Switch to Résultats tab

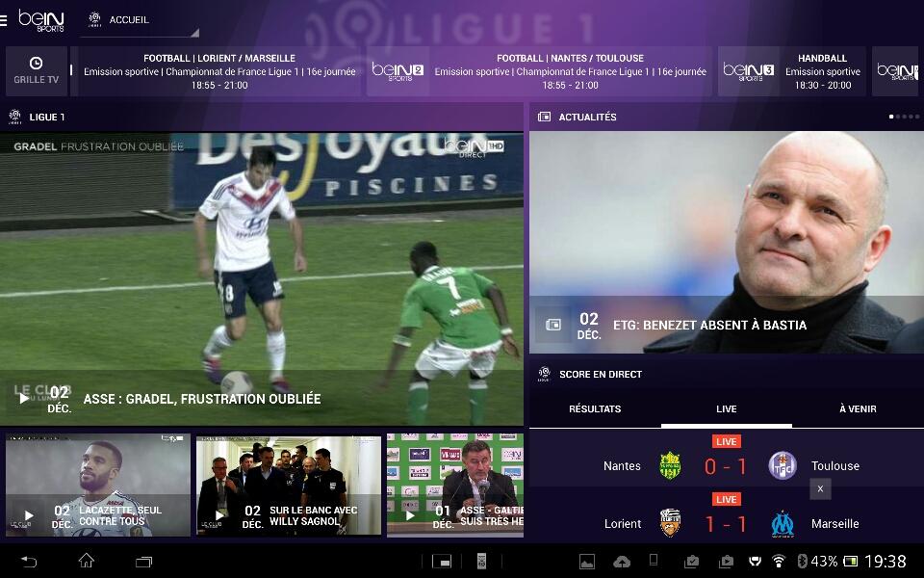pos(595,408)
